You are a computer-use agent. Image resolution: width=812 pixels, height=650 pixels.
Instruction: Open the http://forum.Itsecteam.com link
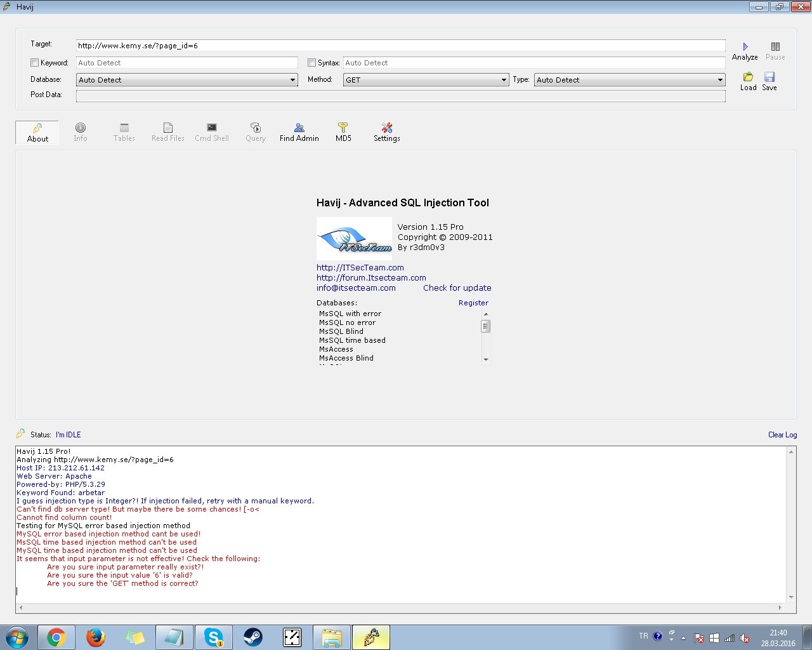(x=371, y=278)
